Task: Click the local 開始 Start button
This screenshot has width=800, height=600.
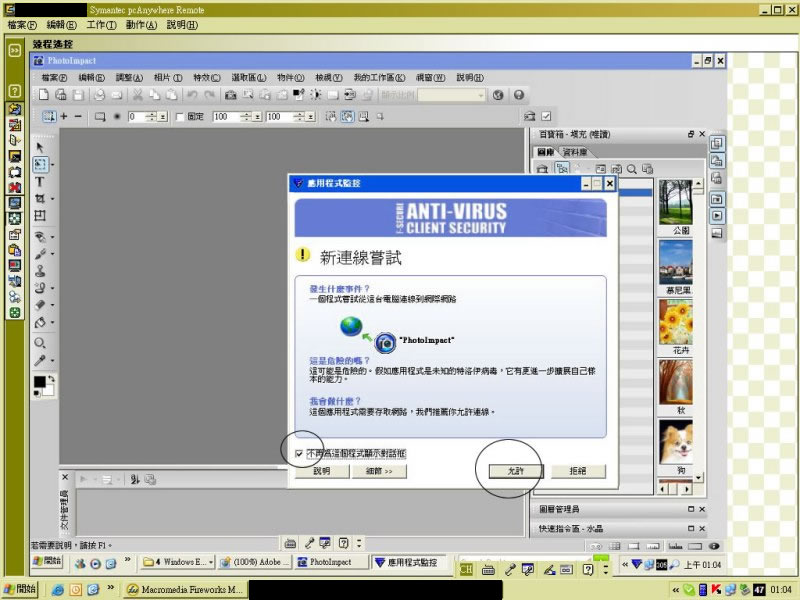Action: click(19, 589)
